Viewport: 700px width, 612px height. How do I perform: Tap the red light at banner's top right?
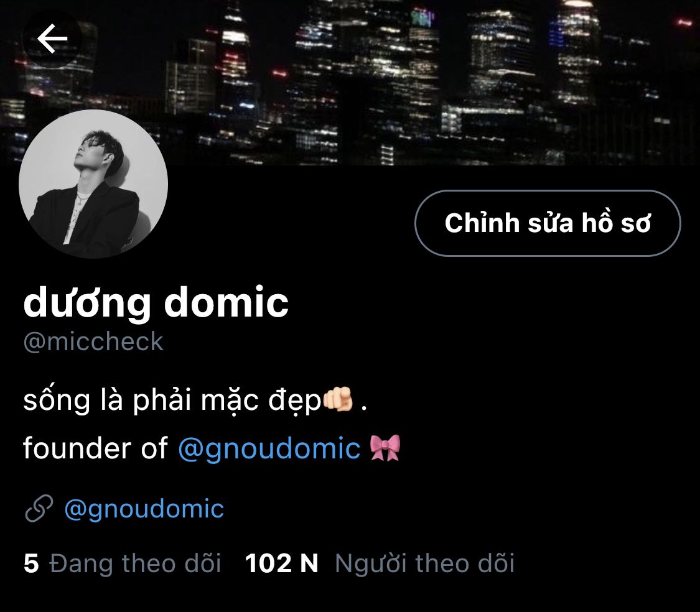coord(684,21)
